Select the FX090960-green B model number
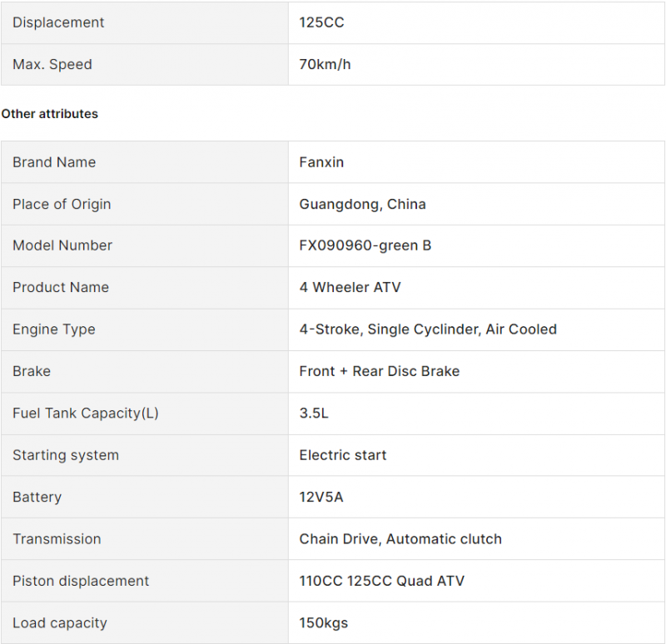This screenshot has width=666, height=644. pos(365,245)
